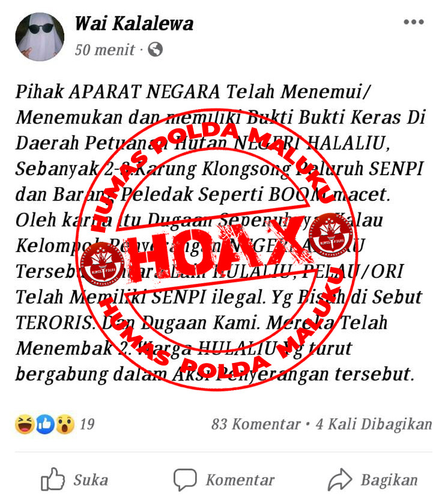Image resolution: width=442 pixels, height=504 pixels.
Task: Click the speech bubble Komentar icon
Action: pos(185,479)
